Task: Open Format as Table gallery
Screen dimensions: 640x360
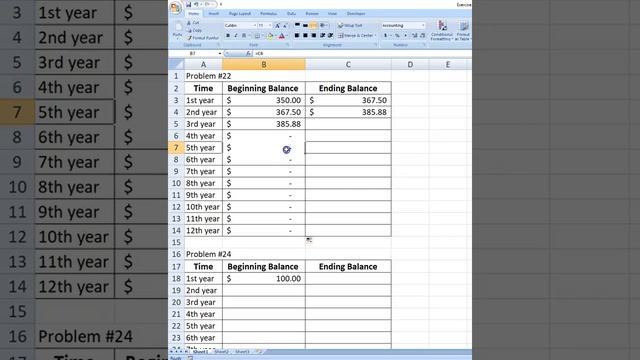Action: click(463, 31)
